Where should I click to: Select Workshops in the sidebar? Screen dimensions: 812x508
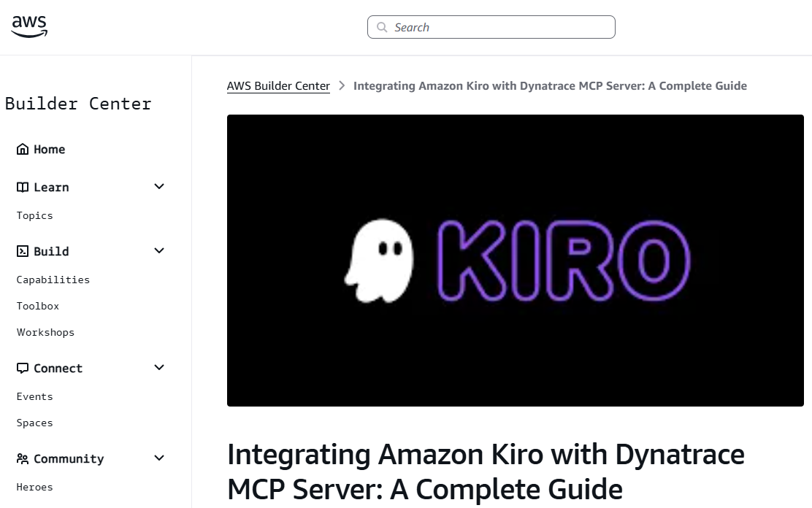[x=45, y=332]
